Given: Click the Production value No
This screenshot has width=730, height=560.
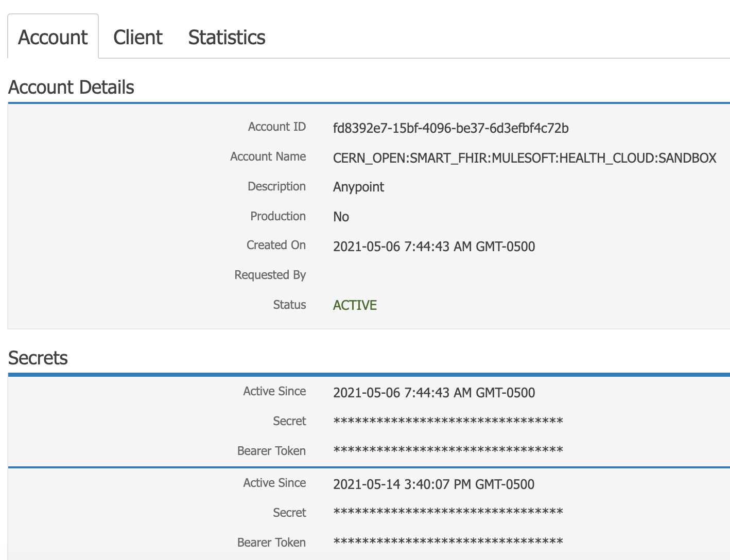Looking at the screenshot, I should pos(341,216).
